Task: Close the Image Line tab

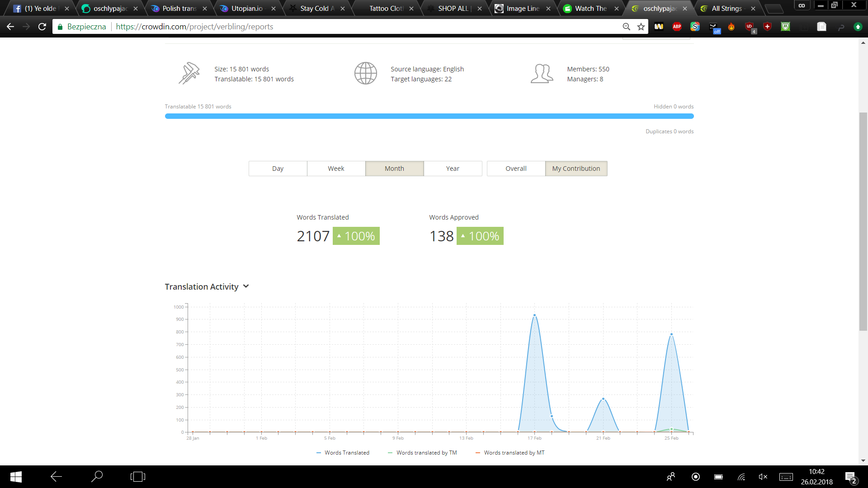Action: 548,9
